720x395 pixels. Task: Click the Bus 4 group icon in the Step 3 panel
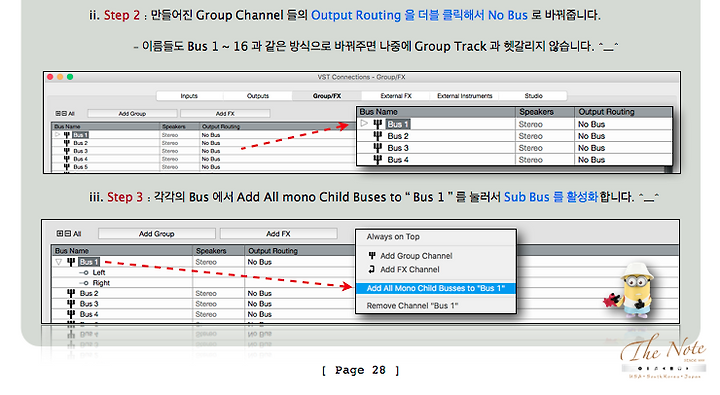(71, 314)
